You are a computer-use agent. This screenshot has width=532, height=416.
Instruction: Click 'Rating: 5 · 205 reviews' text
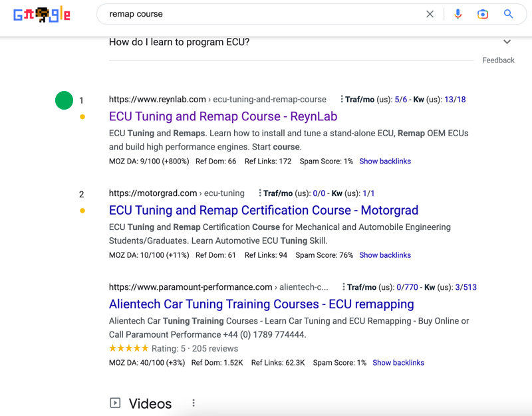pyautogui.click(x=195, y=348)
